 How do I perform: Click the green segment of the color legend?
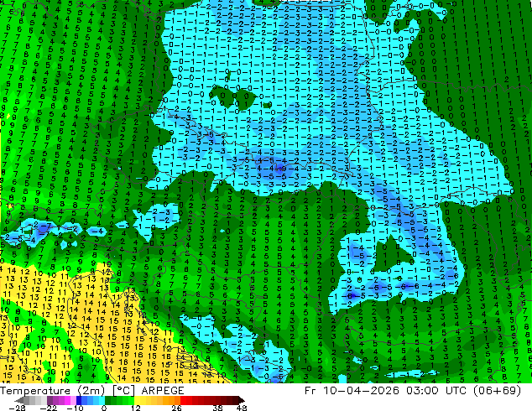coord(119,400)
